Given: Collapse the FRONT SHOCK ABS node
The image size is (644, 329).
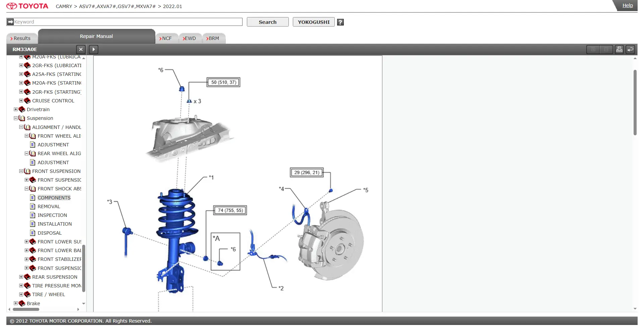Looking at the screenshot, I should [26, 189].
